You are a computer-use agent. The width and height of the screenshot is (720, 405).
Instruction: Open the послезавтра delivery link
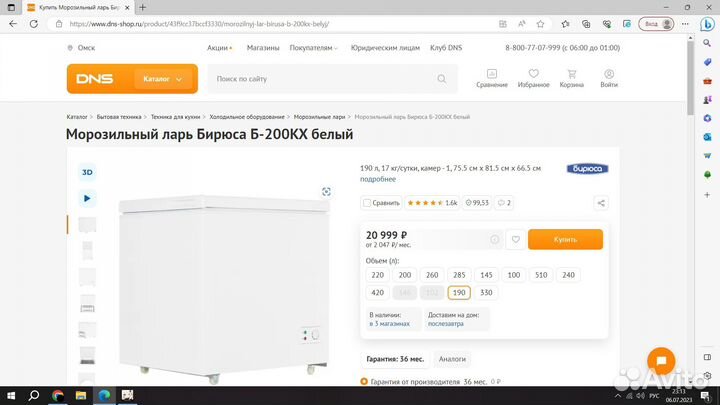click(446, 324)
